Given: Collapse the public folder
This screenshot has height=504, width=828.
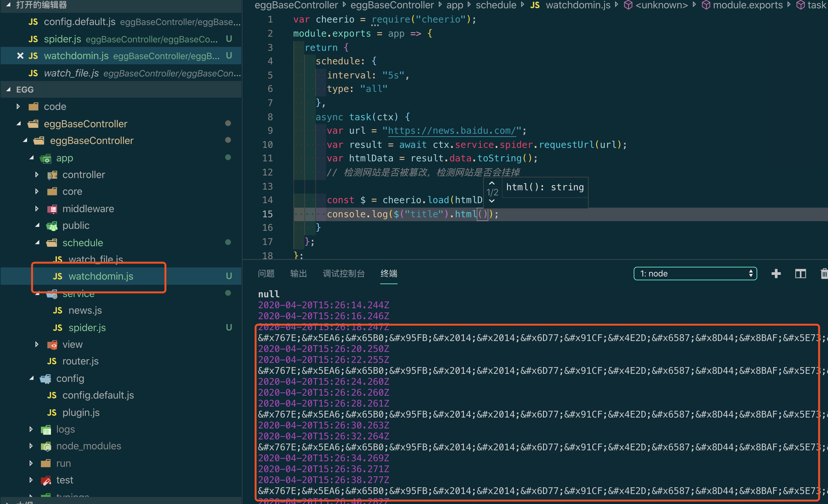Looking at the screenshot, I should [x=37, y=225].
